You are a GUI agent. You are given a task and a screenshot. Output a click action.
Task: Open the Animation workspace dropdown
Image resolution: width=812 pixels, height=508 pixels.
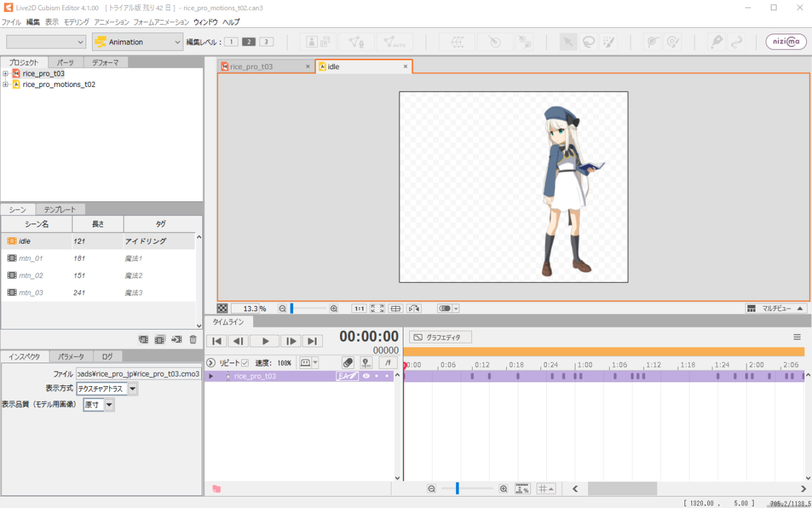[x=137, y=41]
